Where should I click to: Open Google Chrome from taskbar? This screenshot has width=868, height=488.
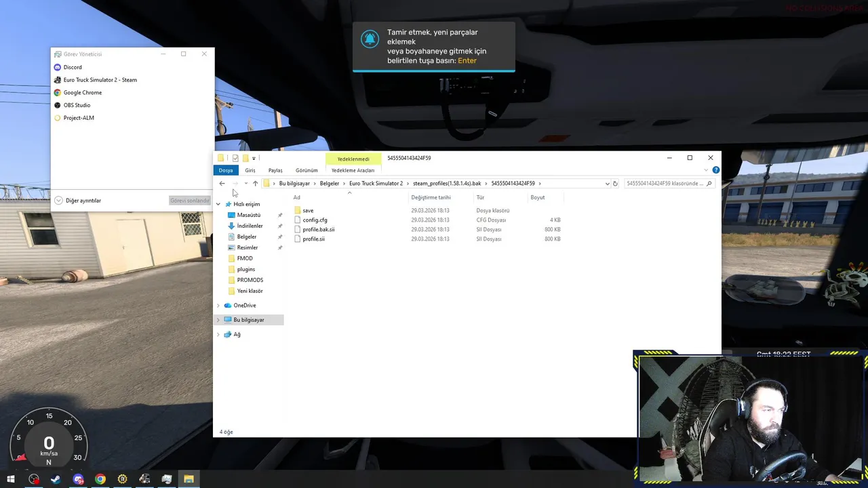point(100,479)
